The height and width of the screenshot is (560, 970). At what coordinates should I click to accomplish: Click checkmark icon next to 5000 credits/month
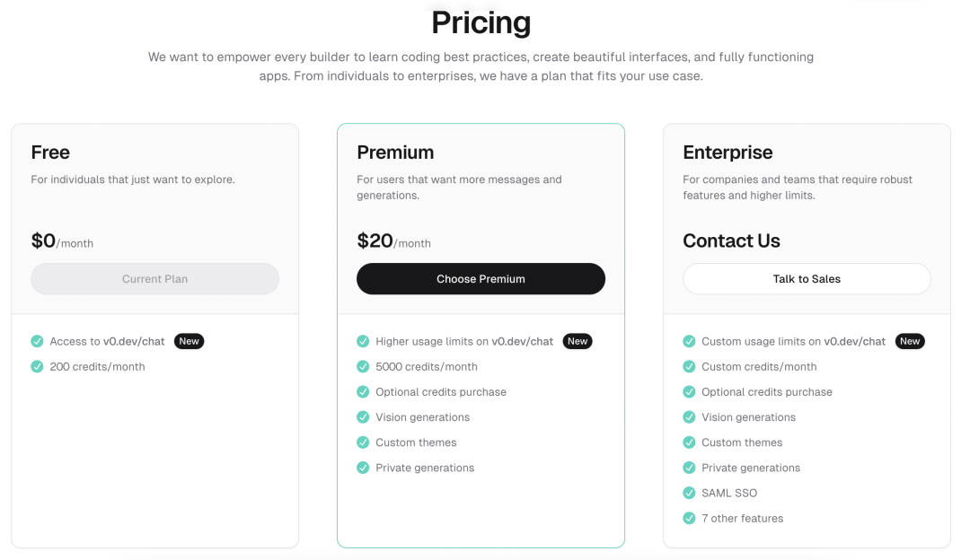(x=363, y=366)
